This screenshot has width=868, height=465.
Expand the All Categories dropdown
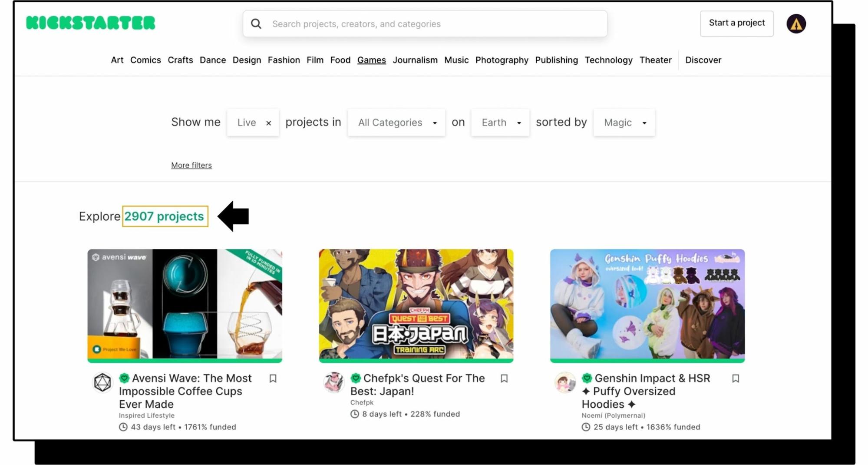coord(396,123)
